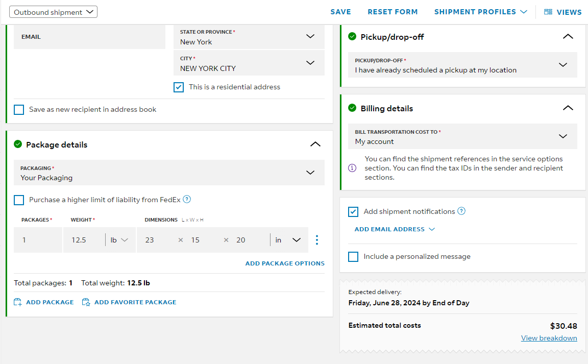Viewport: 588px width, 364px height.
Task: Click the liability help question mark icon
Action: 187,199
